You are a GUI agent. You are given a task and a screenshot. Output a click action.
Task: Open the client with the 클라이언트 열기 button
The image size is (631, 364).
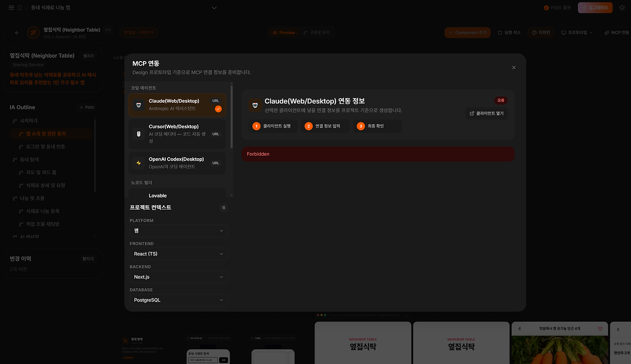point(487,113)
